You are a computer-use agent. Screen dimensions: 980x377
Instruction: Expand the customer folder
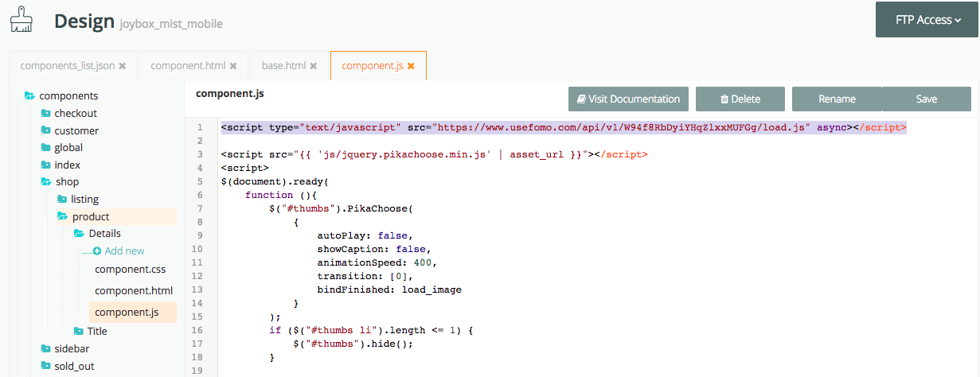76,130
